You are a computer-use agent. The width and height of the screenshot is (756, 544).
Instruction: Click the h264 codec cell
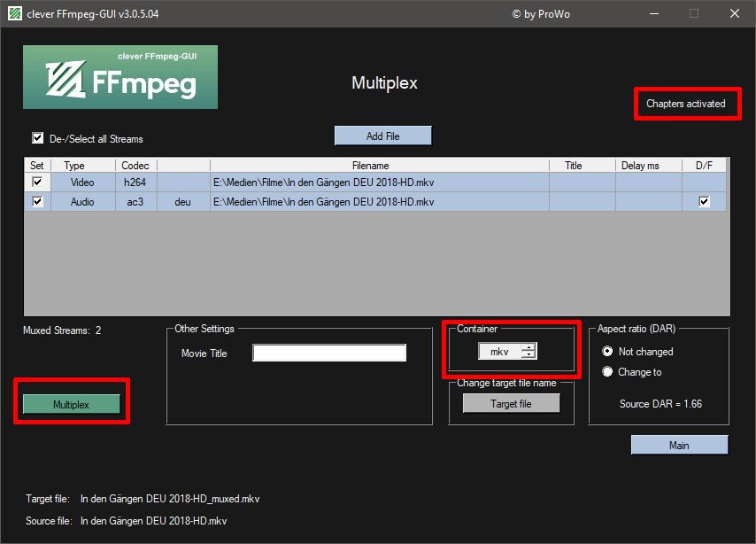pos(136,183)
